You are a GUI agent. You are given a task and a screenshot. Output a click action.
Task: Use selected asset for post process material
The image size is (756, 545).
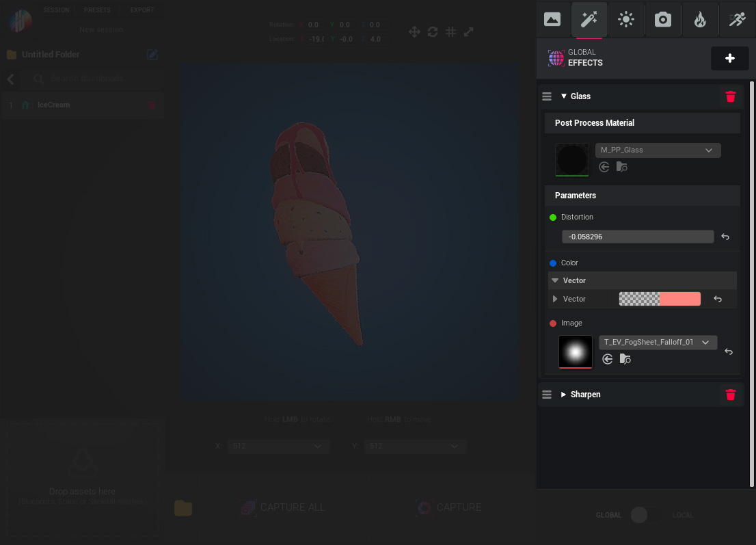click(x=604, y=167)
